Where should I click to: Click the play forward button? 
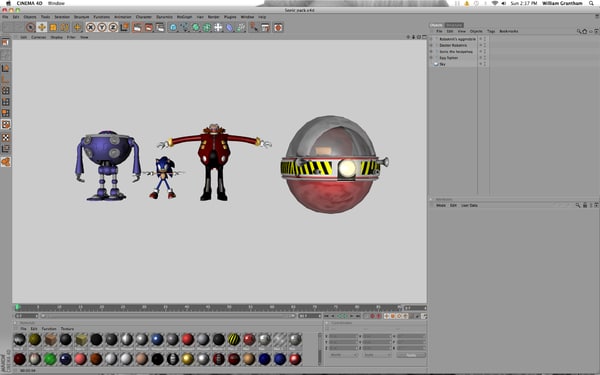point(345,316)
